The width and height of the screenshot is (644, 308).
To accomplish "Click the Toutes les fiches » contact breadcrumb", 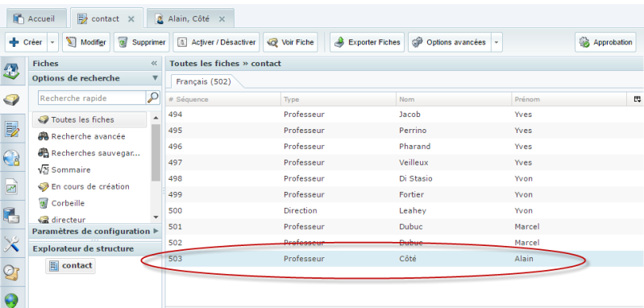I will pyautogui.click(x=225, y=63).
